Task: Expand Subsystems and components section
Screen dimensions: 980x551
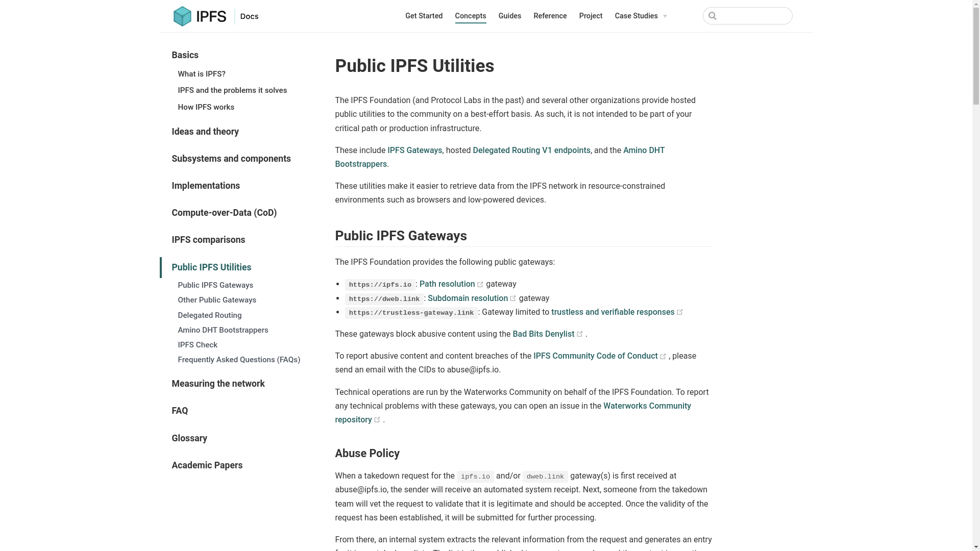Action: 231,159
